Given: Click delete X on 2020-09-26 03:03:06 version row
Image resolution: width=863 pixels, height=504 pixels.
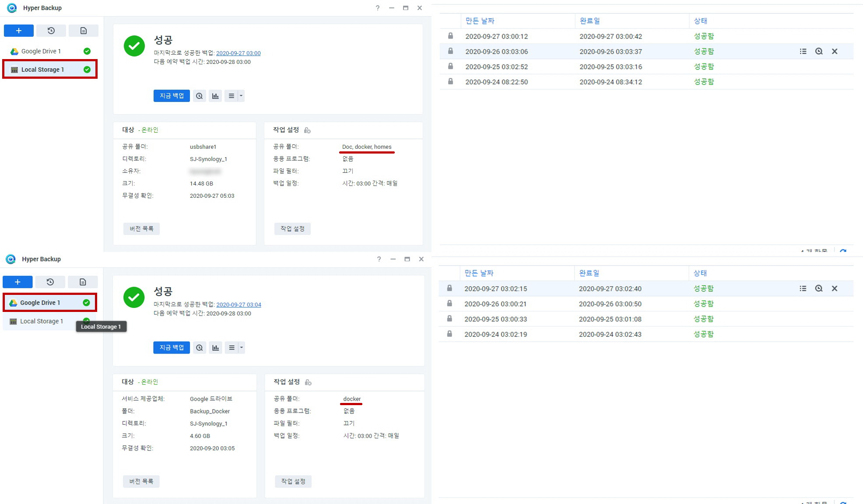Looking at the screenshot, I should click(x=835, y=51).
